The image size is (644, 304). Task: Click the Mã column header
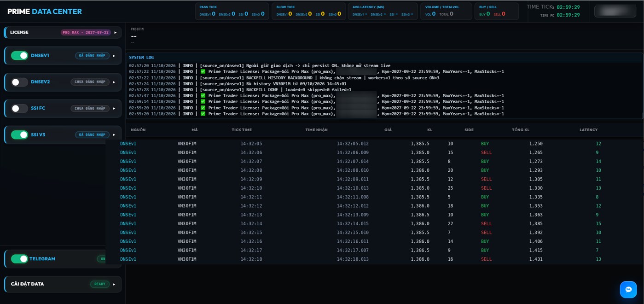click(195, 130)
